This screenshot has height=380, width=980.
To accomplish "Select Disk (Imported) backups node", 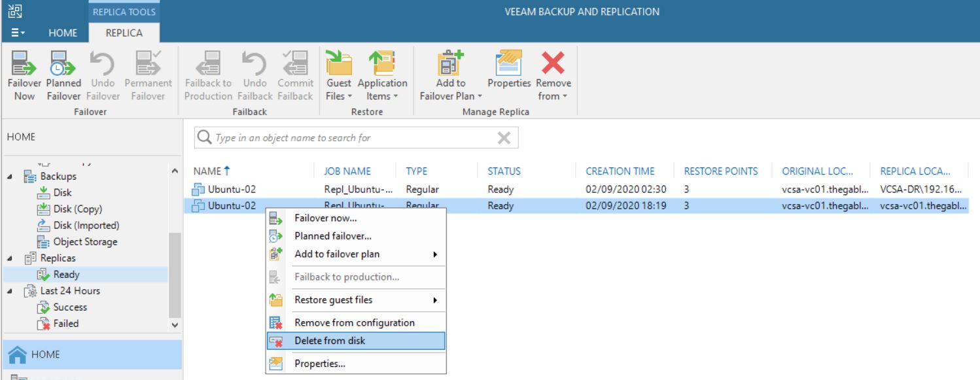I will [x=86, y=225].
